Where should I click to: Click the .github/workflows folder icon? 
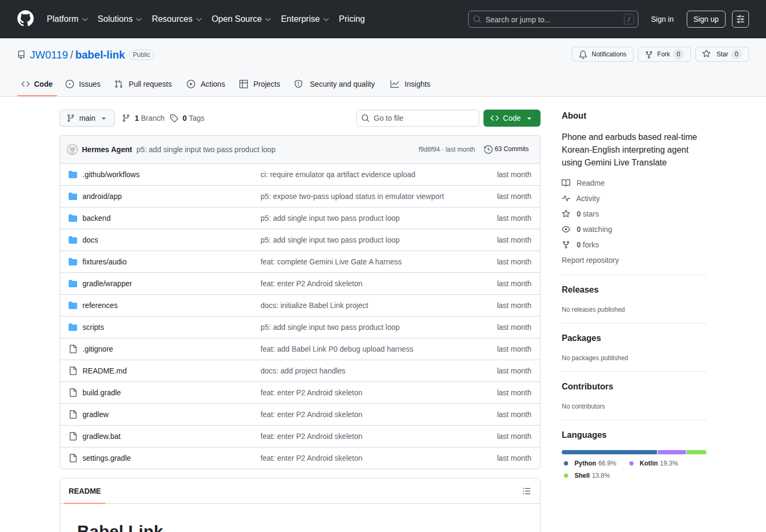pos(73,174)
